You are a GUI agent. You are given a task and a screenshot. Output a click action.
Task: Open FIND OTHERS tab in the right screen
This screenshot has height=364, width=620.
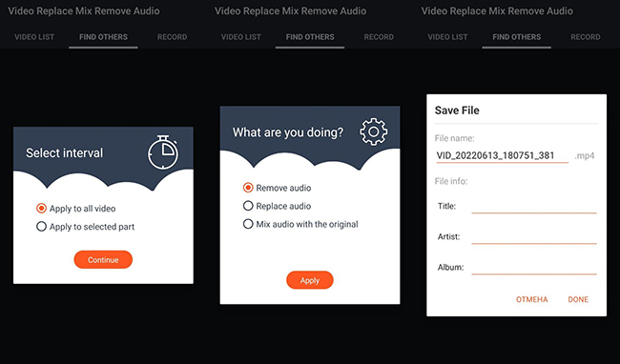click(516, 37)
